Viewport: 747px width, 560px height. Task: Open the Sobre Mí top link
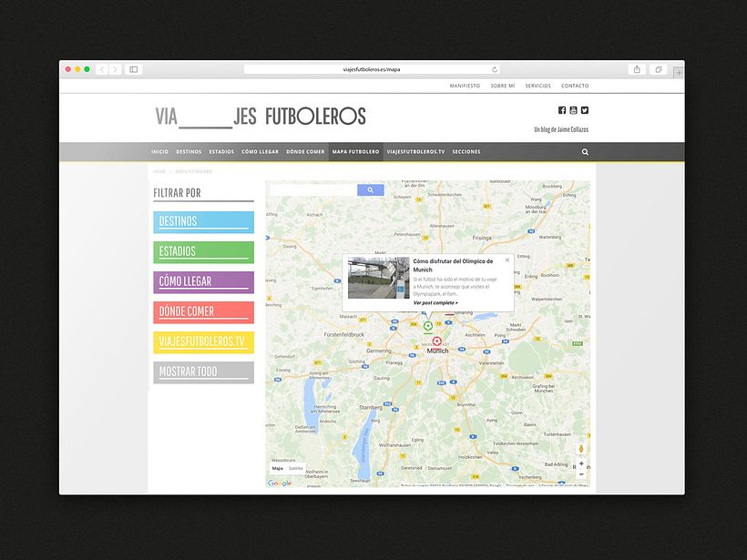coord(503,86)
